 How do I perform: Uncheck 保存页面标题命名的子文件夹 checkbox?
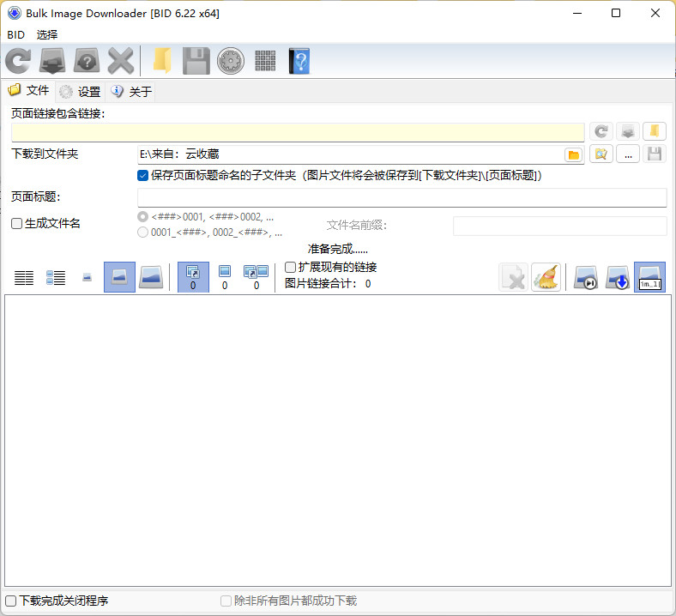click(142, 175)
